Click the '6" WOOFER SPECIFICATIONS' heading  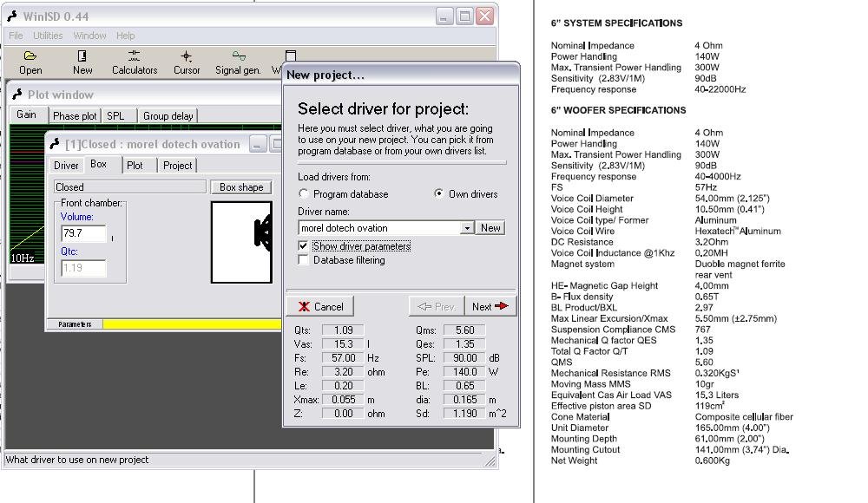coord(618,110)
